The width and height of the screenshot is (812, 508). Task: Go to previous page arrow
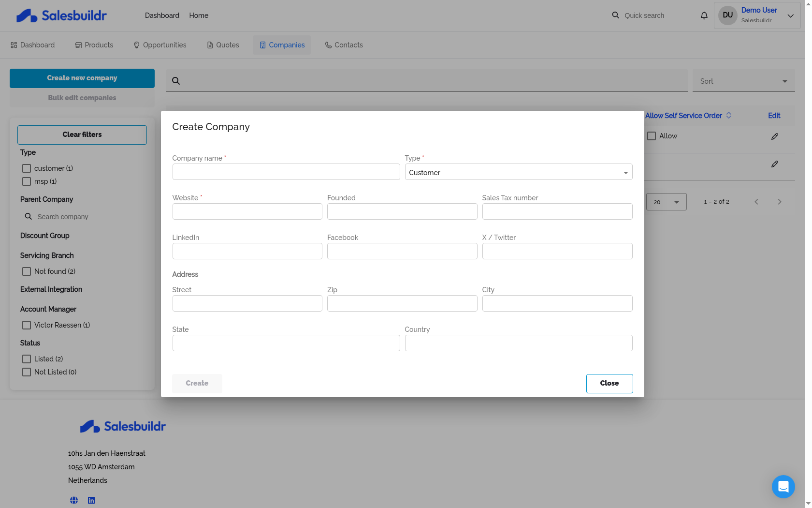click(x=756, y=202)
